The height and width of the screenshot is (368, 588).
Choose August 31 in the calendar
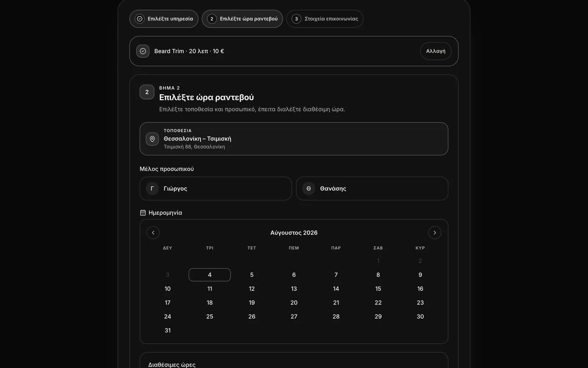[168, 330]
